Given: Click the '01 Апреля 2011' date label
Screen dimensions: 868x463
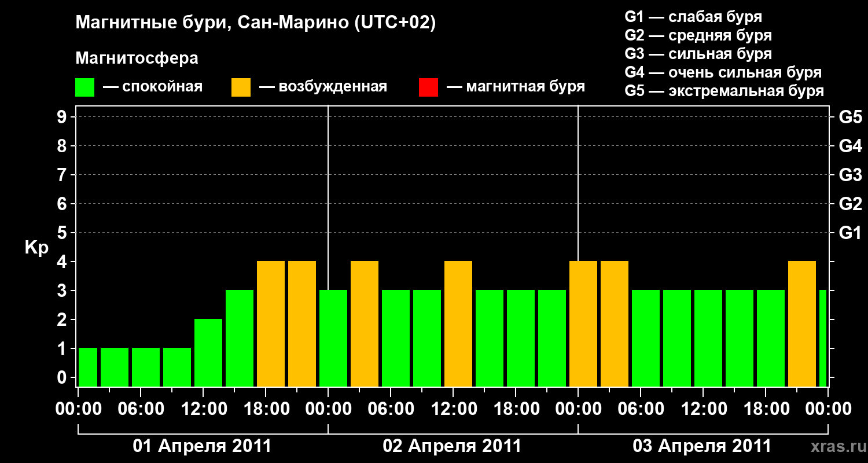Looking at the screenshot, I should coord(202,446).
